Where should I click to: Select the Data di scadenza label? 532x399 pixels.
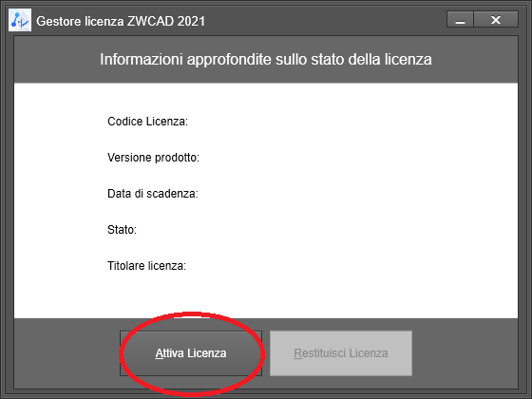tap(153, 194)
